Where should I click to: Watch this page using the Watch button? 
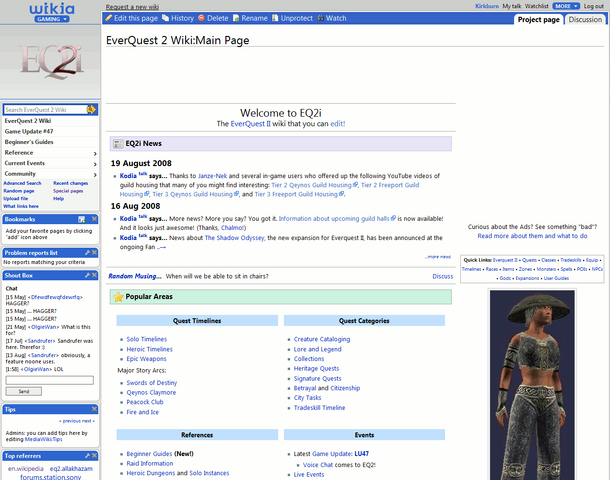coord(331,18)
